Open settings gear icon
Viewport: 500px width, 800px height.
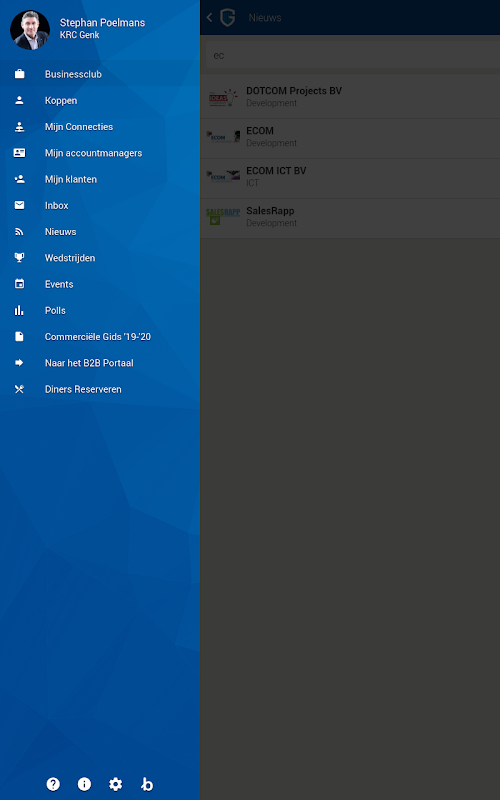coord(116,784)
